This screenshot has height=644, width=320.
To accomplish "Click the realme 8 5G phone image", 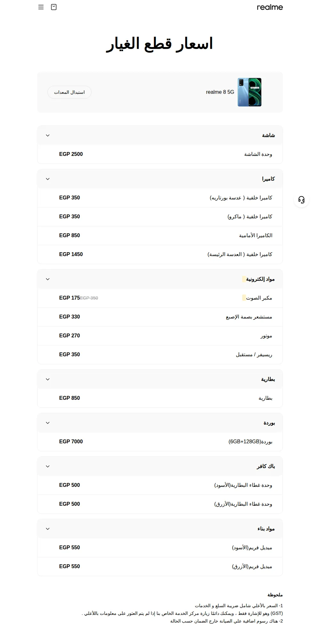I will 250,92.
